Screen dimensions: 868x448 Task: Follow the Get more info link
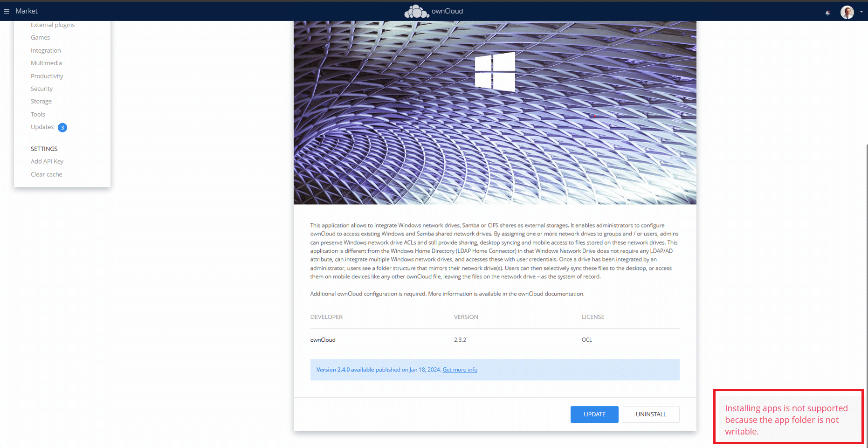click(460, 370)
